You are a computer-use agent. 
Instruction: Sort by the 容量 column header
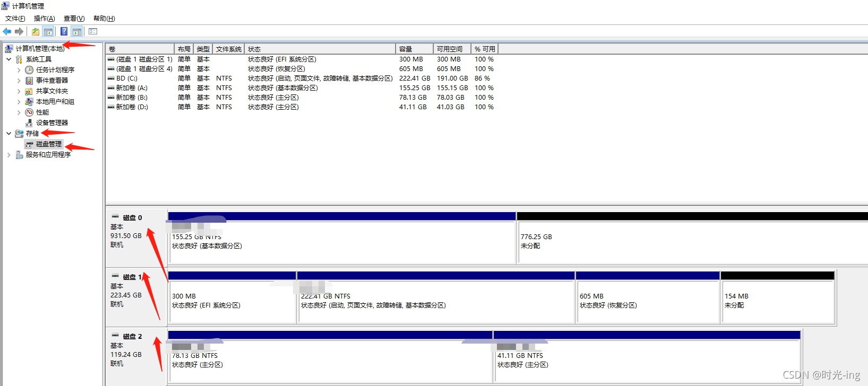pyautogui.click(x=415, y=49)
